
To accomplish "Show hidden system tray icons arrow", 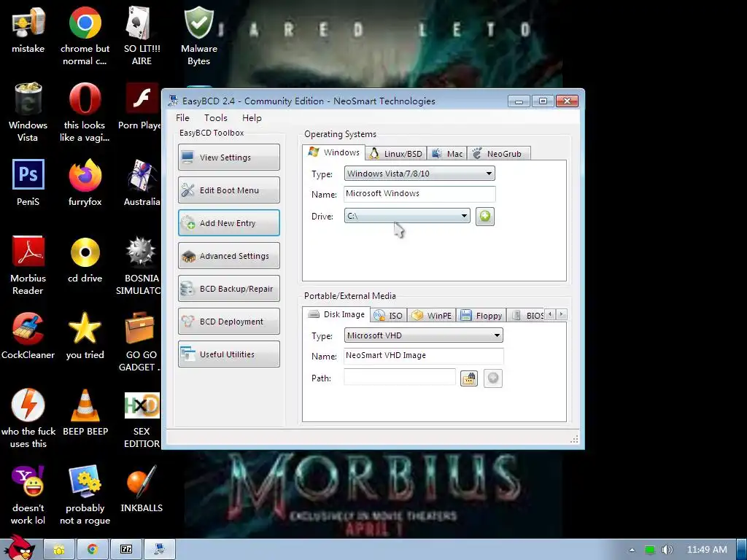I will pyautogui.click(x=632, y=550).
